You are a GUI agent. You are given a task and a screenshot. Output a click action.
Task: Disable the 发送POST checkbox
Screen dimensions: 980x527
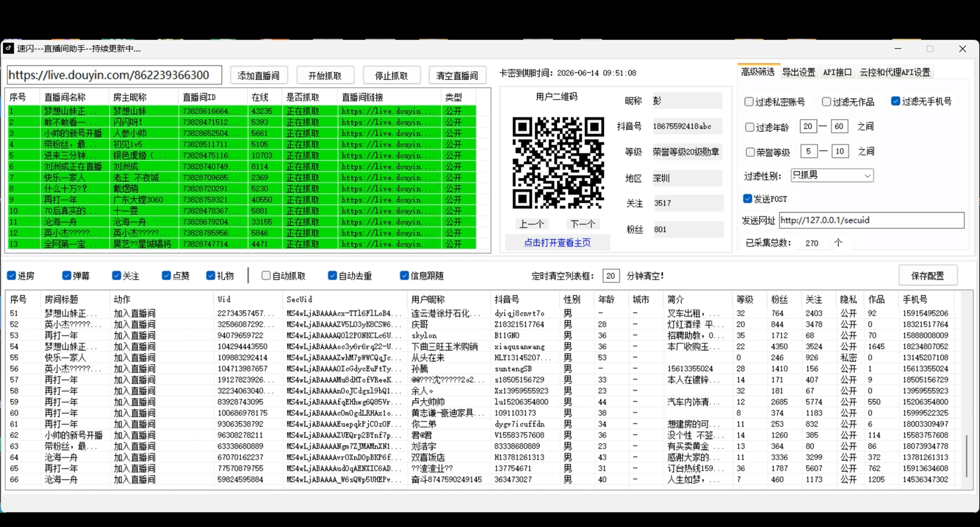click(x=748, y=199)
